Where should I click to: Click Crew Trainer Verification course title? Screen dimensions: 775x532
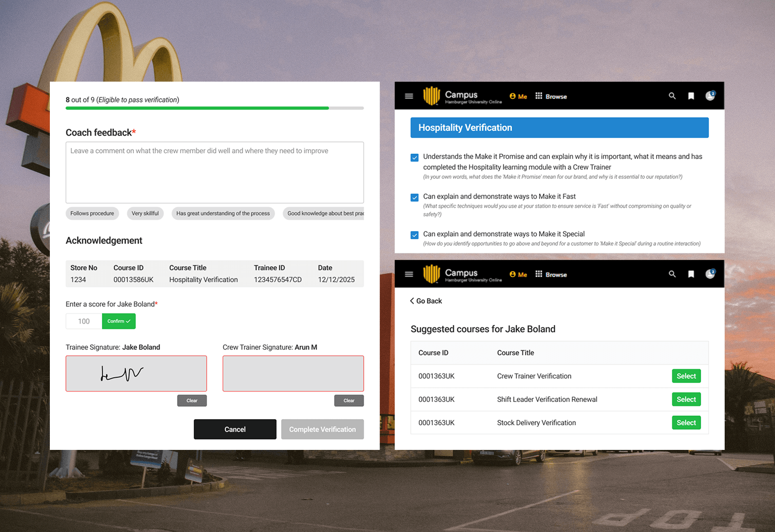pyautogui.click(x=534, y=376)
